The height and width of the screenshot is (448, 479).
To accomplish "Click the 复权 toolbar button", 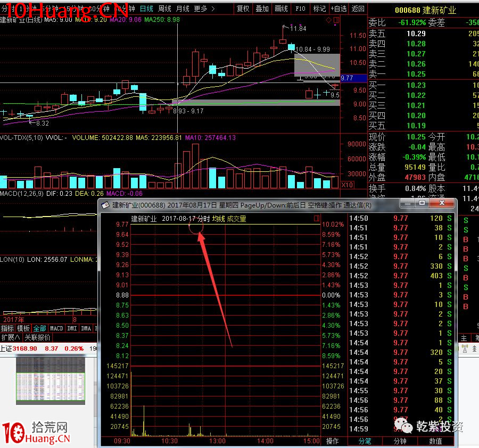I will point(243,9).
